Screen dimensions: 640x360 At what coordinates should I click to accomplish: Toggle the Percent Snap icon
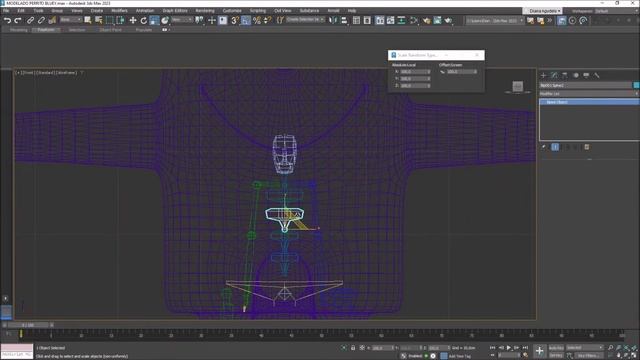click(256, 20)
